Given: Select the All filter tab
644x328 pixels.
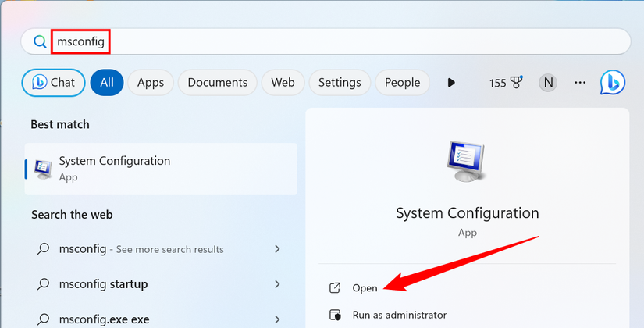Looking at the screenshot, I should (107, 82).
